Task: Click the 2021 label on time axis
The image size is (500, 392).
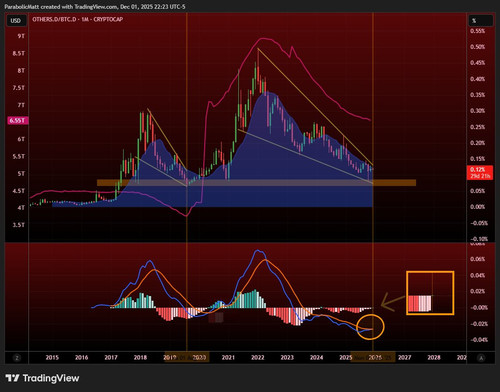Action: click(x=228, y=358)
